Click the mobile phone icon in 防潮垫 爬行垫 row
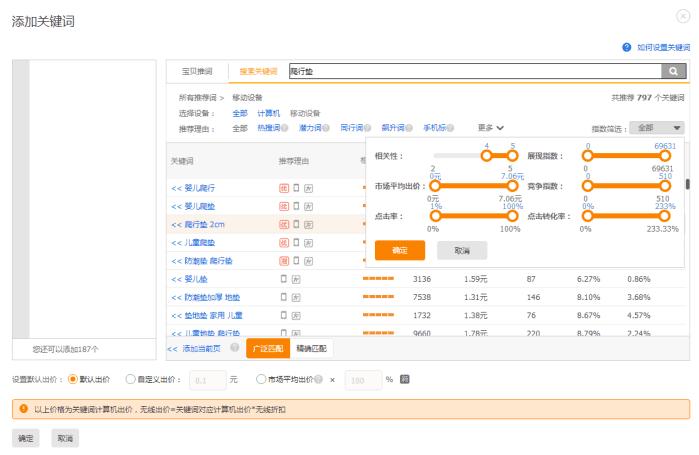This screenshot has height=455, width=699. [x=296, y=261]
